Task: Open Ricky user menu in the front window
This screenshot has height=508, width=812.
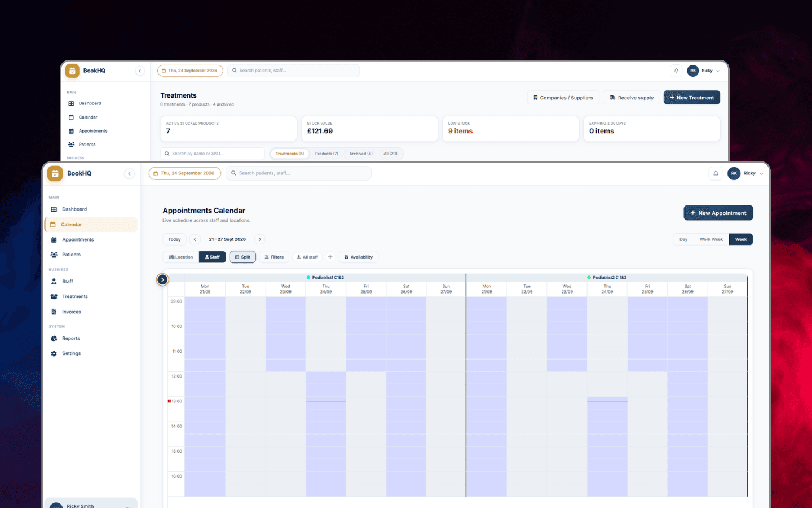Action: coord(745,173)
